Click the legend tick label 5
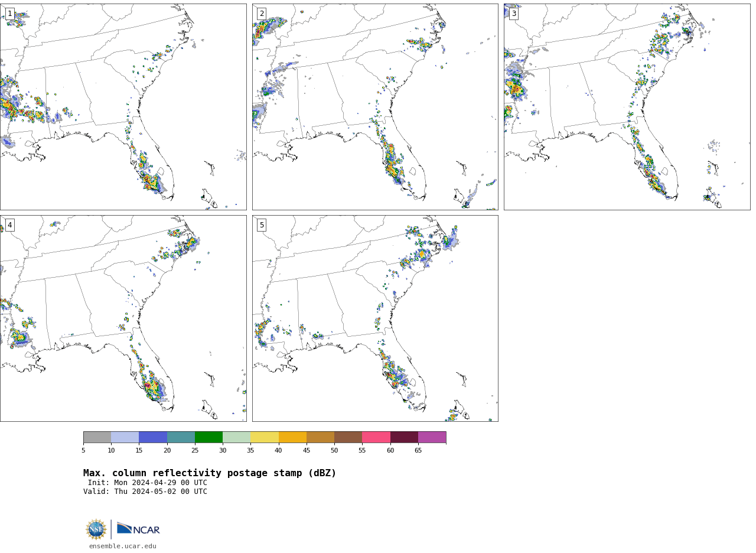This screenshot has width=756, height=553. 83,451
